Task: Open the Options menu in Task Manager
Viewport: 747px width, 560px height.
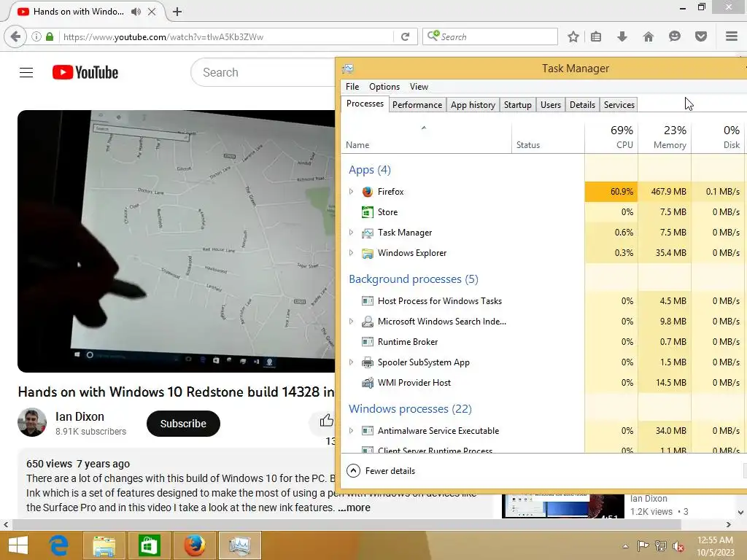Action: tap(384, 87)
